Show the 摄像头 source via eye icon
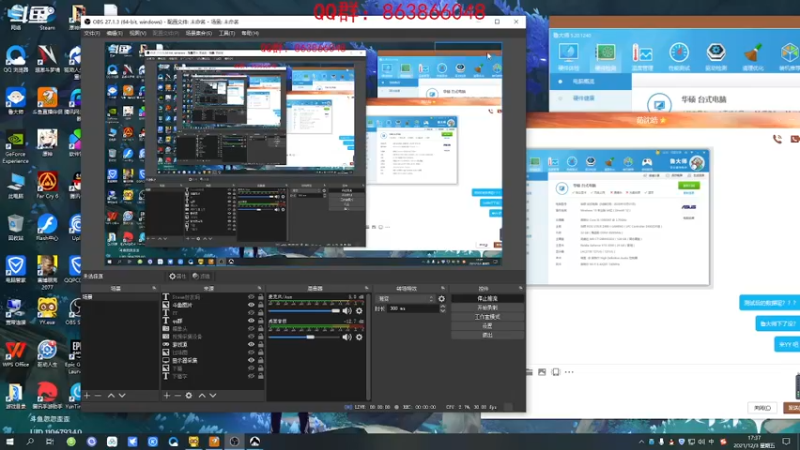 click(251, 329)
